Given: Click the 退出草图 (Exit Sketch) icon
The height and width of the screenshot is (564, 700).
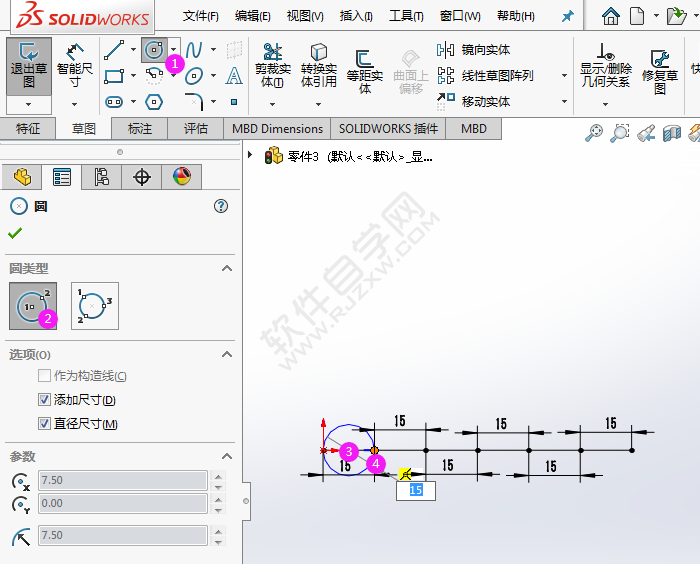Looking at the screenshot, I should point(28,65).
